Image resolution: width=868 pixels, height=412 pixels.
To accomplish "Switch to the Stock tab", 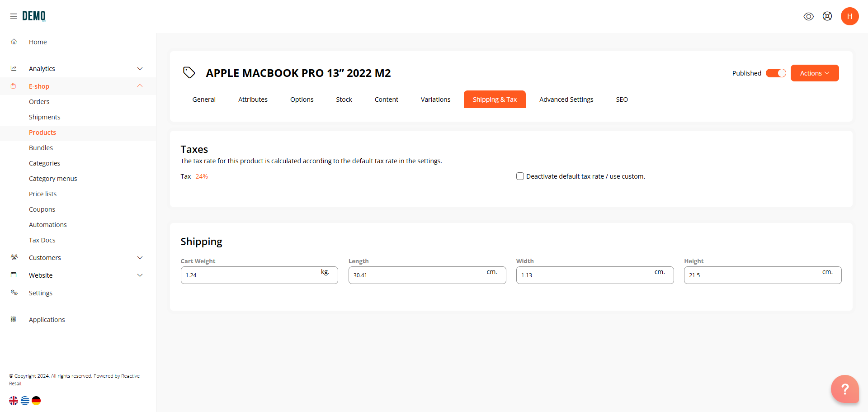I will tap(344, 99).
